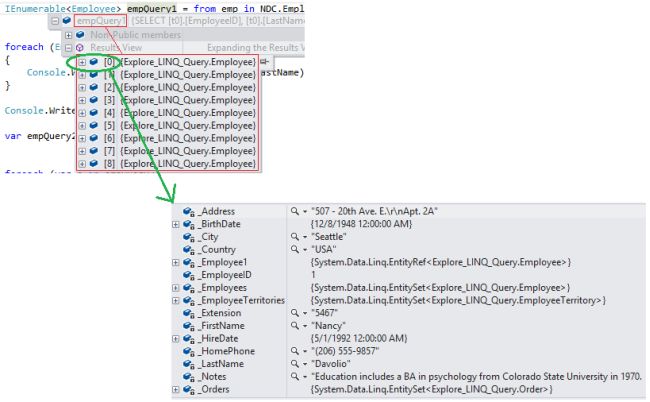This screenshot has height=402, width=650.
Task: Click the cube icon of result [6]
Action: pos(94,138)
